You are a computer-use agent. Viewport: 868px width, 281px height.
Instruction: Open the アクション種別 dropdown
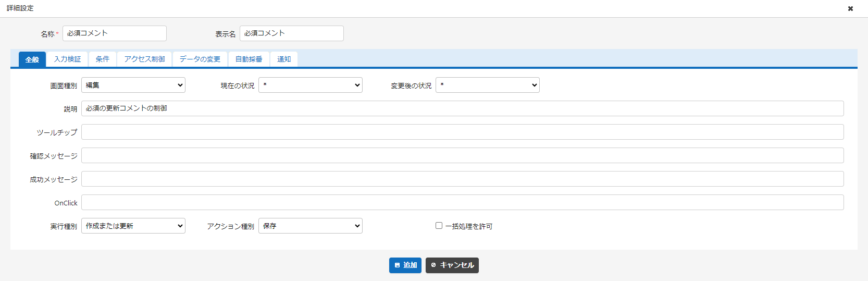pyautogui.click(x=311, y=226)
